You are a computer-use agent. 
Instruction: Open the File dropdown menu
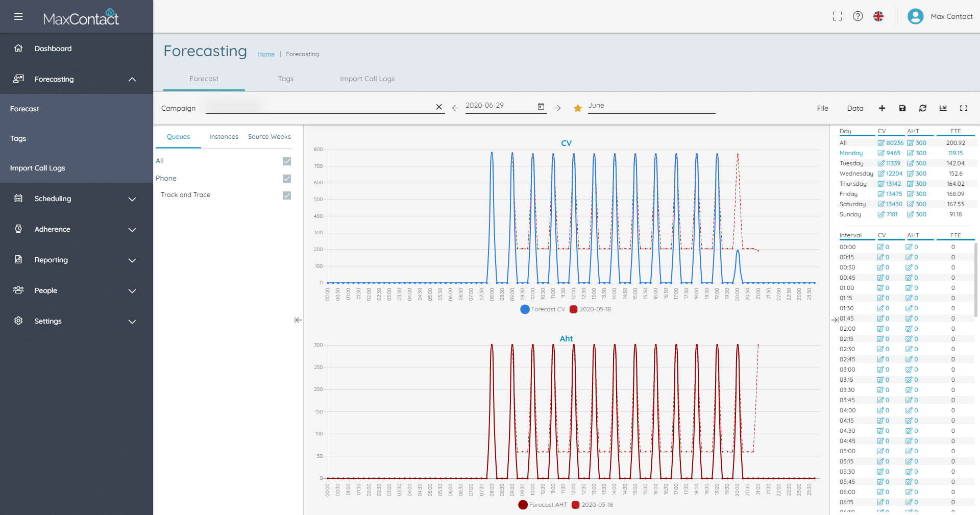(822, 108)
